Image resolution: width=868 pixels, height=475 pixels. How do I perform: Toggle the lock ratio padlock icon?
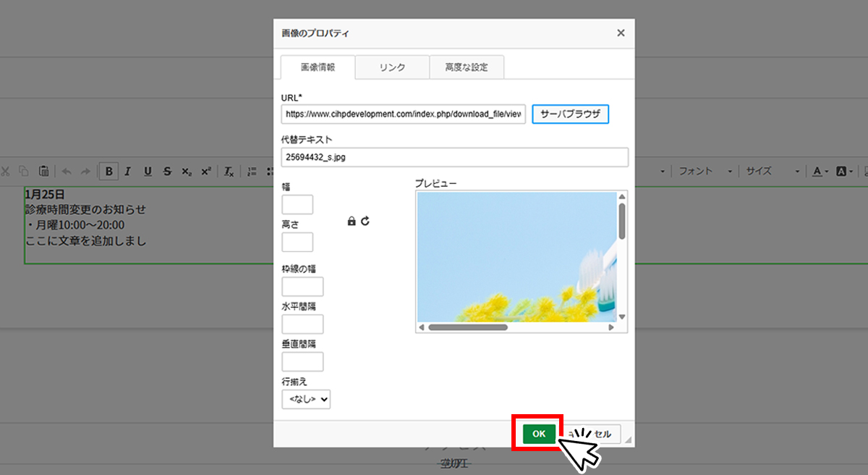click(352, 221)
